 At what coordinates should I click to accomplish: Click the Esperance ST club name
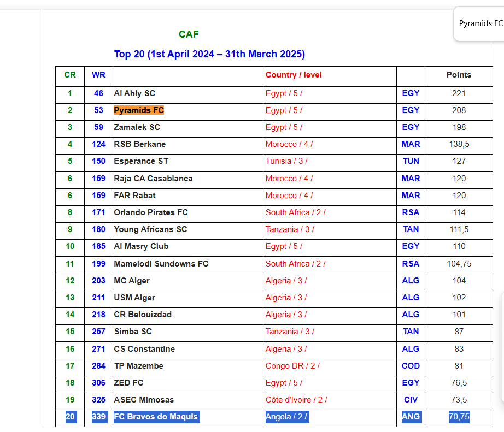(141, 161)
